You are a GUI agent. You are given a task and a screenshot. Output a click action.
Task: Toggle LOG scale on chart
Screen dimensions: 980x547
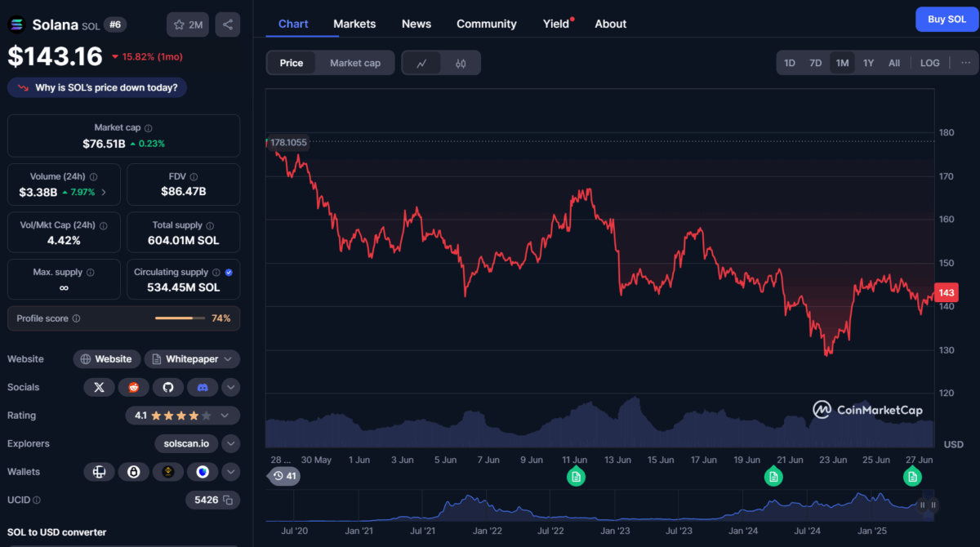point(930,63)
